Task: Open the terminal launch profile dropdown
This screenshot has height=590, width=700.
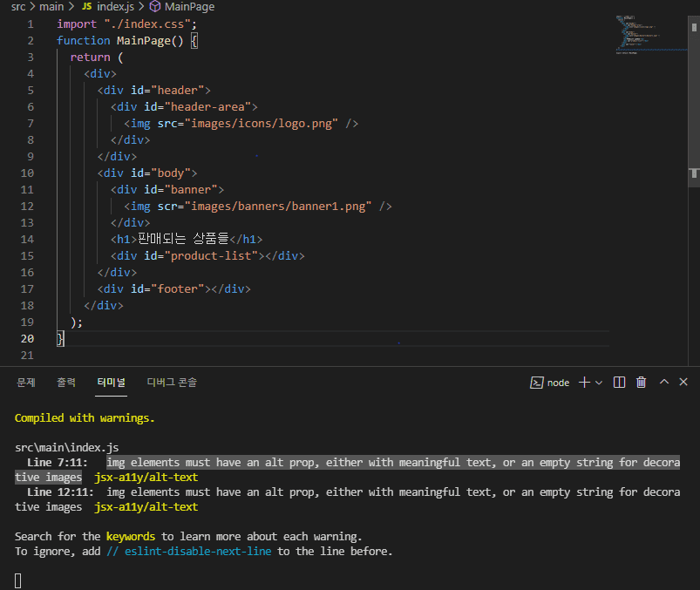Action: [599, 383]
